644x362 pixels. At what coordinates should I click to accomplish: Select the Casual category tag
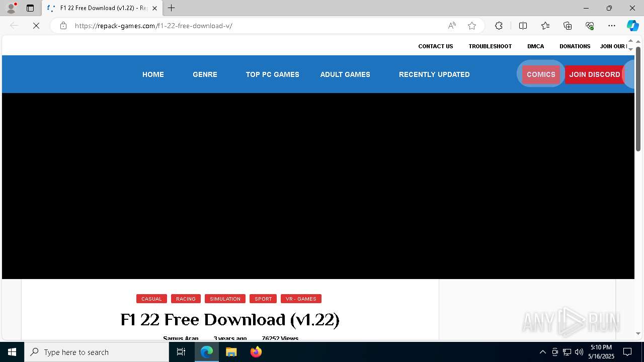tap(151, 299)
